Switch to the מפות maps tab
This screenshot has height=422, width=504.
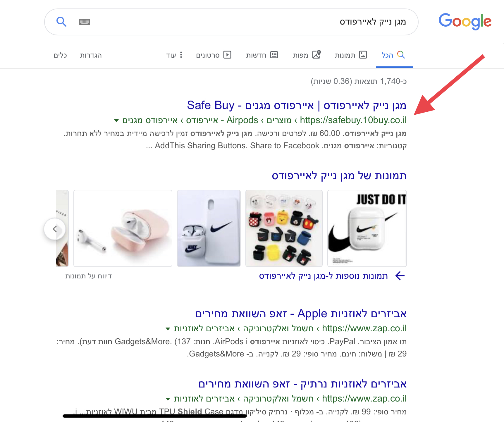[307, 55]
